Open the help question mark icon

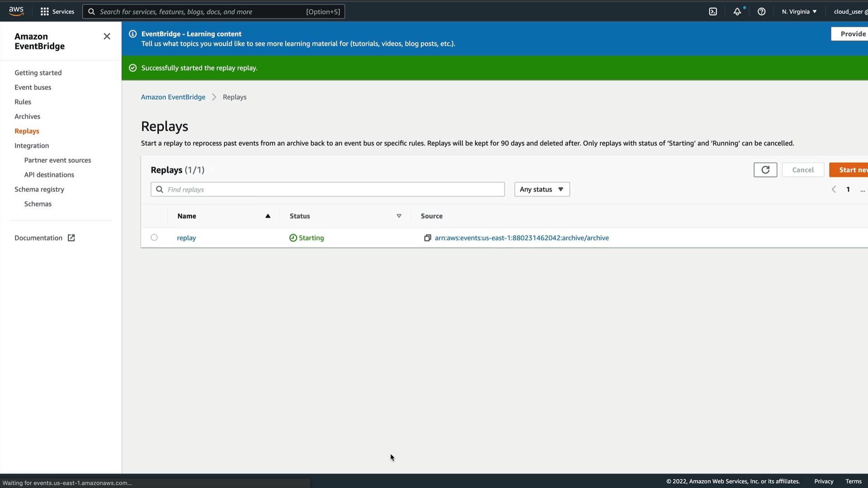[762, 12]
